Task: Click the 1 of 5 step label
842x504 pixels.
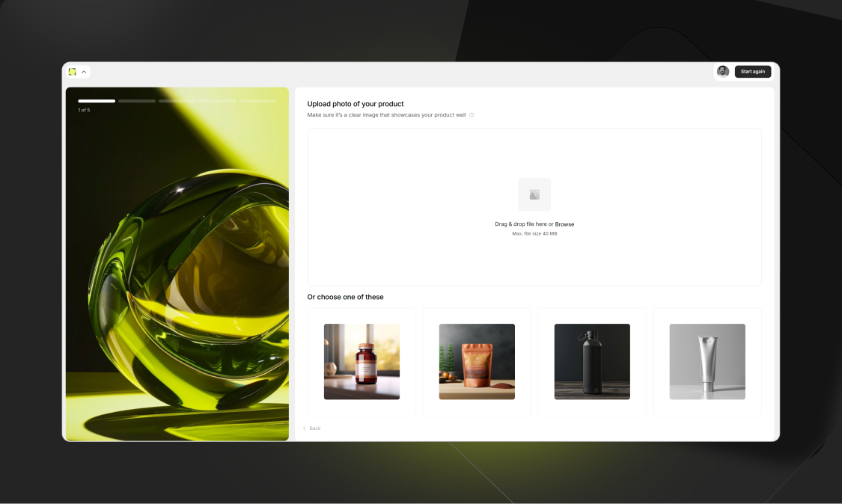Action: click(85, 109)
